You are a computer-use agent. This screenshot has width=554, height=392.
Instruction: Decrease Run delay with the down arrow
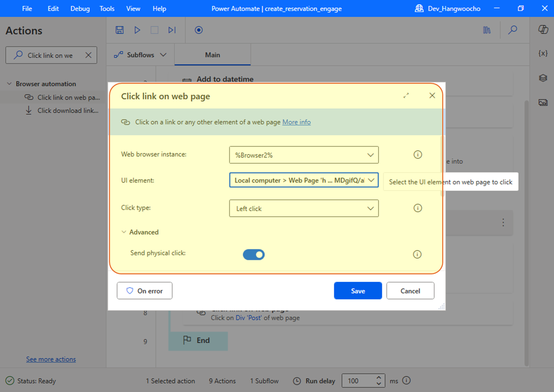(379, 384)
